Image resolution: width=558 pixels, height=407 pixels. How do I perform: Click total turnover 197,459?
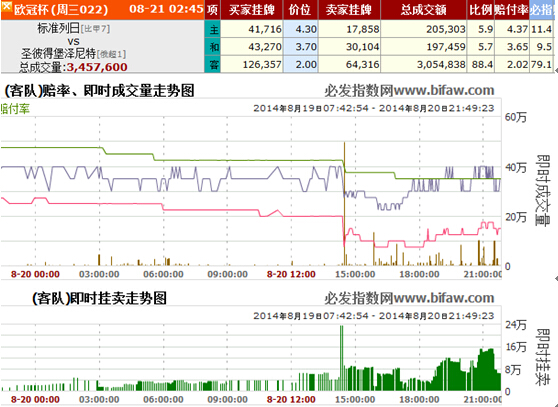(x=446, y=47)
